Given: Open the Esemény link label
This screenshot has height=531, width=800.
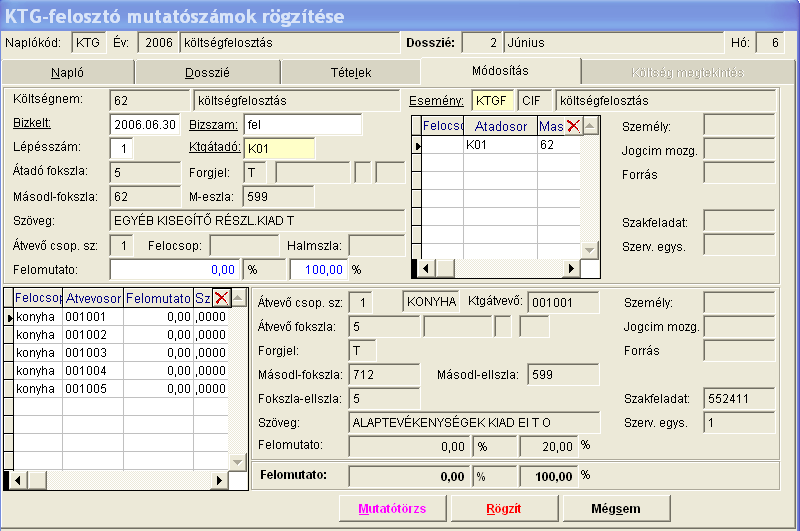Looking at the screenshot, I should coord(436,100).
